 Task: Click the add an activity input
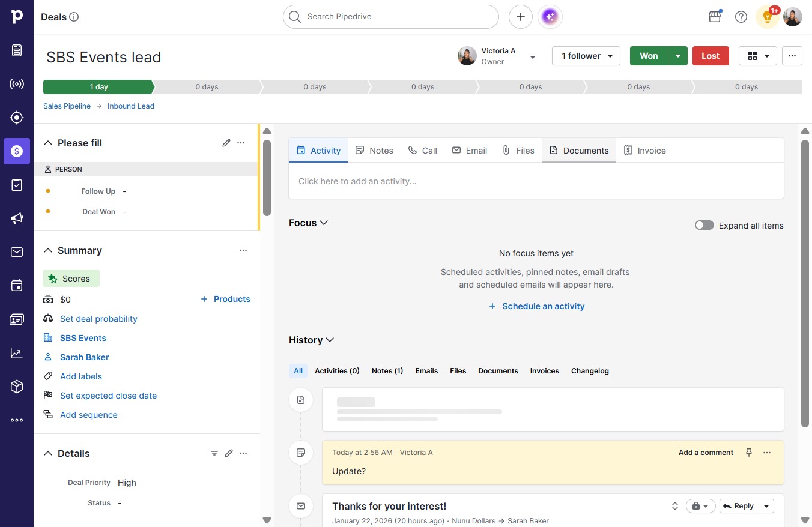(x=536, y=181)
